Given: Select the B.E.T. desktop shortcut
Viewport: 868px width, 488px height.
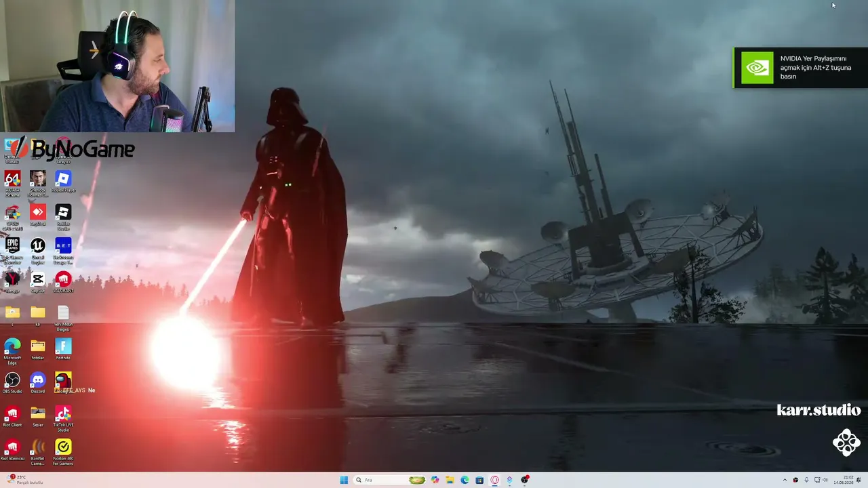Looking at the screenshot, I should (63, 250).
